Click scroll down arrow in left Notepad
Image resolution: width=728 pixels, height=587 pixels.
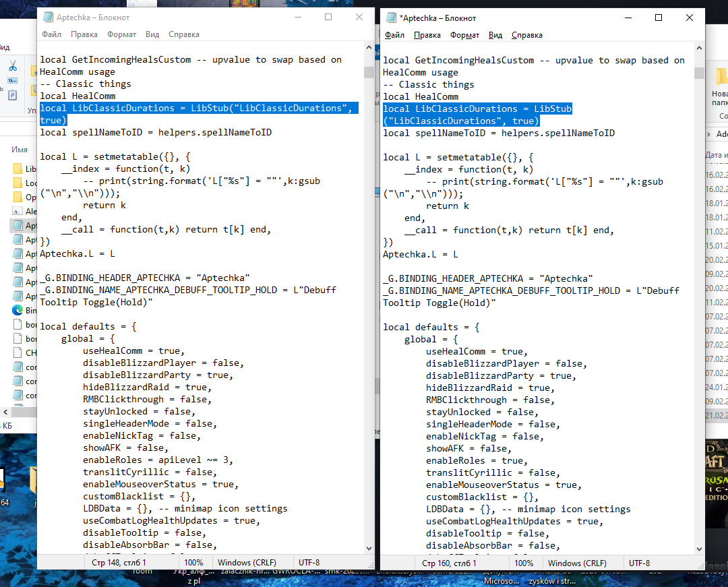369,549
